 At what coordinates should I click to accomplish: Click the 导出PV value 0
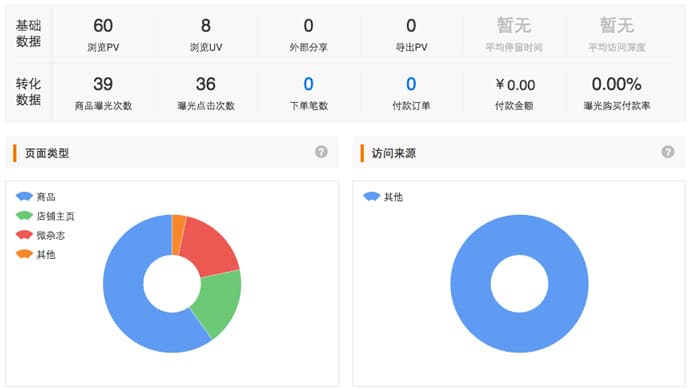coord(411,26)
